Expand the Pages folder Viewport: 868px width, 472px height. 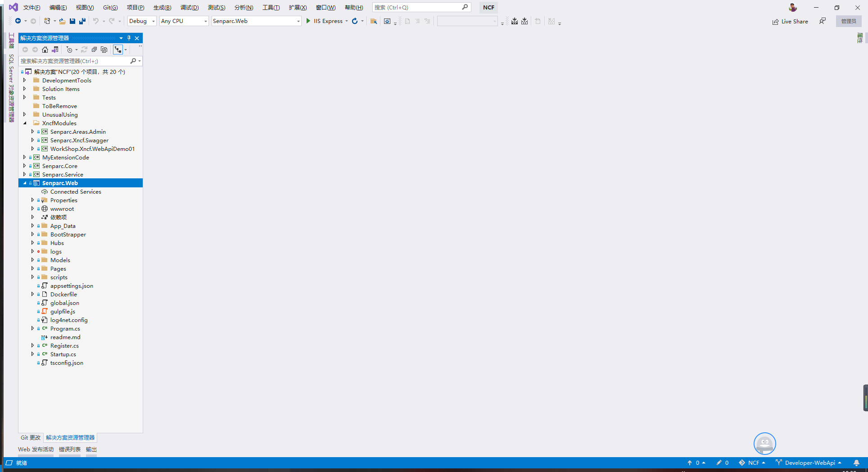click(32, 268)
